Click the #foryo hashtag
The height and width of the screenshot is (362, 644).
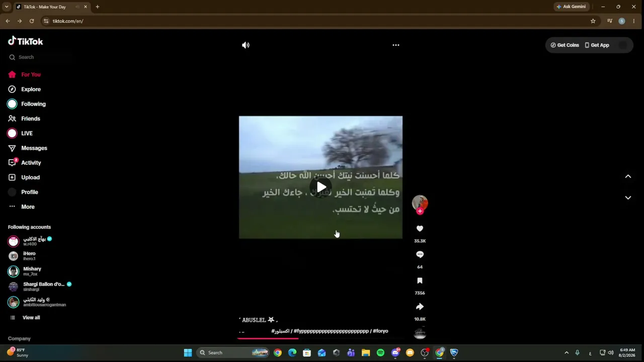[380, 331]
